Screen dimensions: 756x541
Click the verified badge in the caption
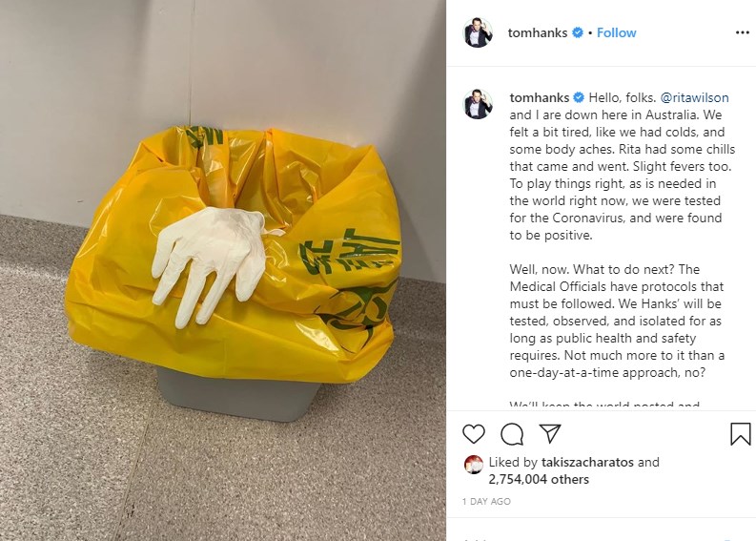[x=579, y=97]
